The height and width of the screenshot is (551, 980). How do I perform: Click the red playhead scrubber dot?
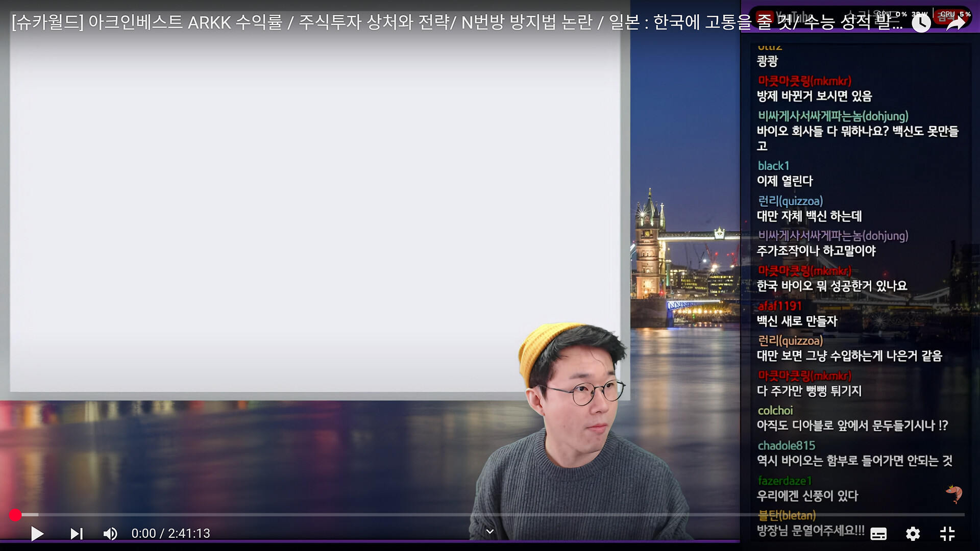pos(15,515)
